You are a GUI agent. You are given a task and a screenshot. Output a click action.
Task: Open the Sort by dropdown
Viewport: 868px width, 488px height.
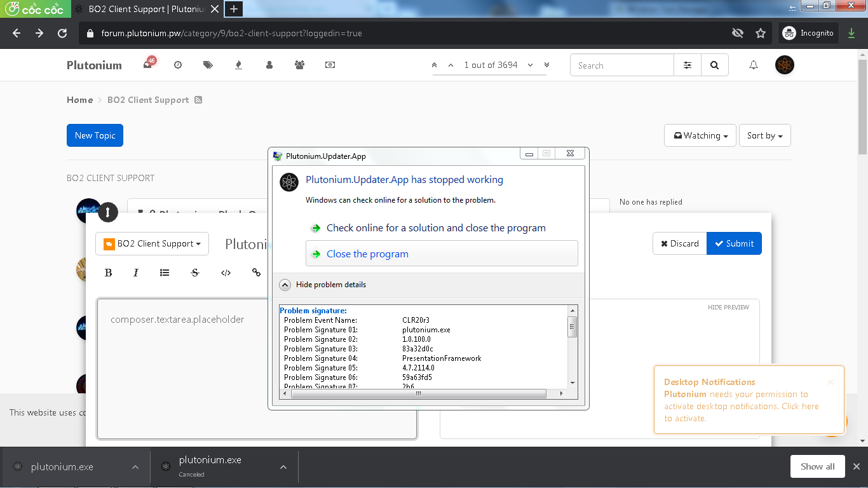pyautogui.click(x=765, y=135)
